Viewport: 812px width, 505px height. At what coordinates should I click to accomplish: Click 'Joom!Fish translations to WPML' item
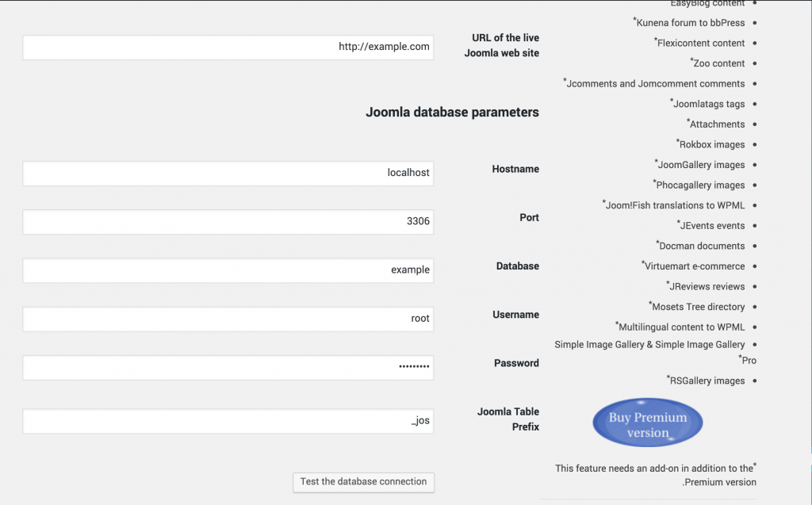pyautogui.click(x=674, y=205)
